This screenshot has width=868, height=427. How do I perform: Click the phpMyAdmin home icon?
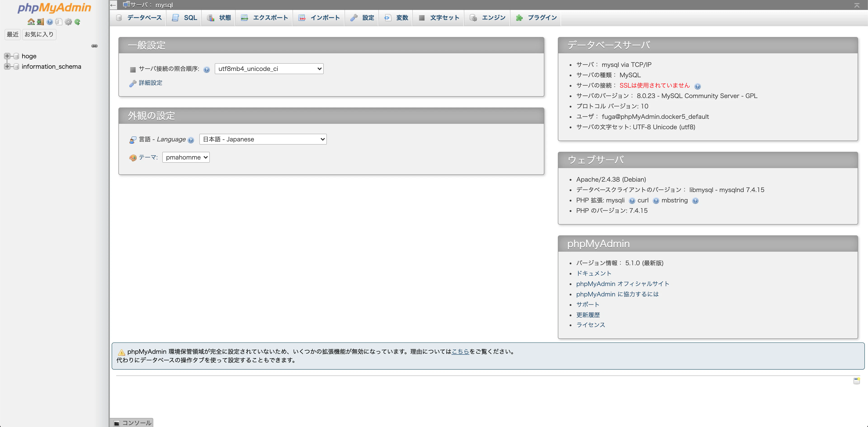pyautogui.click(x=31, y=21)
